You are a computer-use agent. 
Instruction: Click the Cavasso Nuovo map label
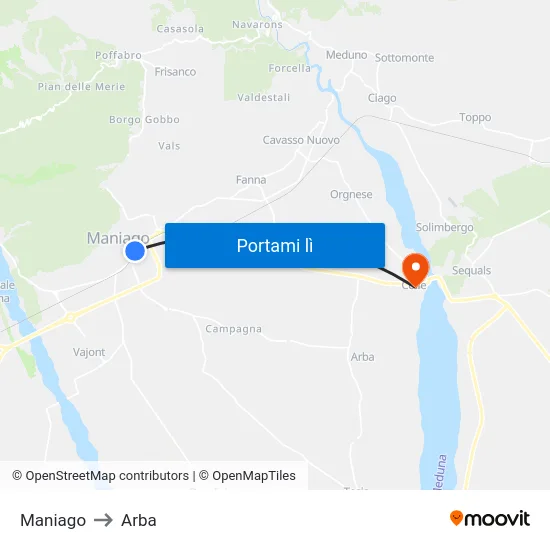point(301,140)
